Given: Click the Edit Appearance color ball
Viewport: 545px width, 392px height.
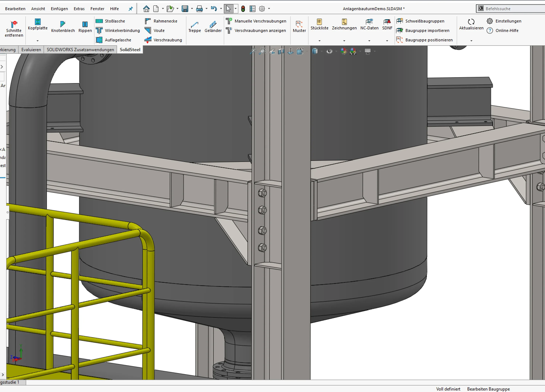Looking at the screenshot, I should coord(344,51).
